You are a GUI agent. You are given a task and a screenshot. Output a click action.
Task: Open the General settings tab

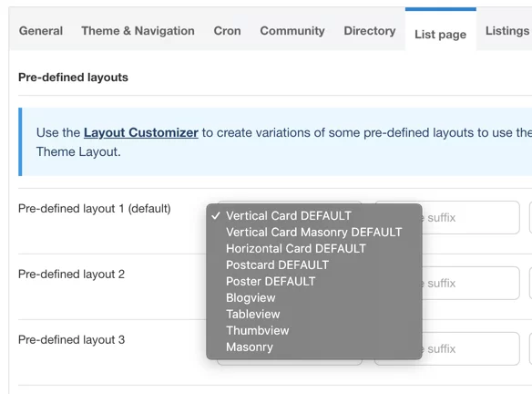(41, 31)
